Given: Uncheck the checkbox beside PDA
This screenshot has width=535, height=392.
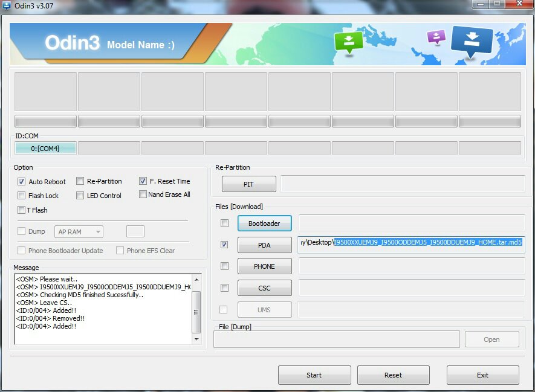Looking at the screenshot, I should click(x=224, y=245).
